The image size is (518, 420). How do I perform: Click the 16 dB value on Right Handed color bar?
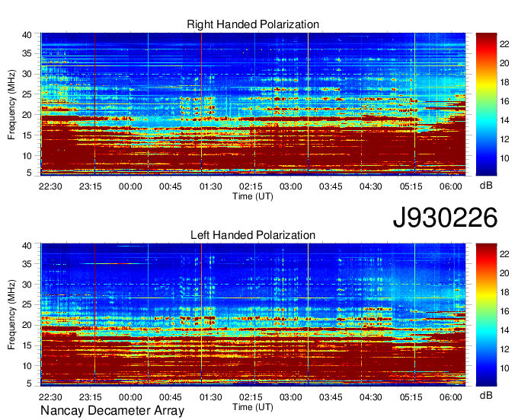tap(504, 101)
